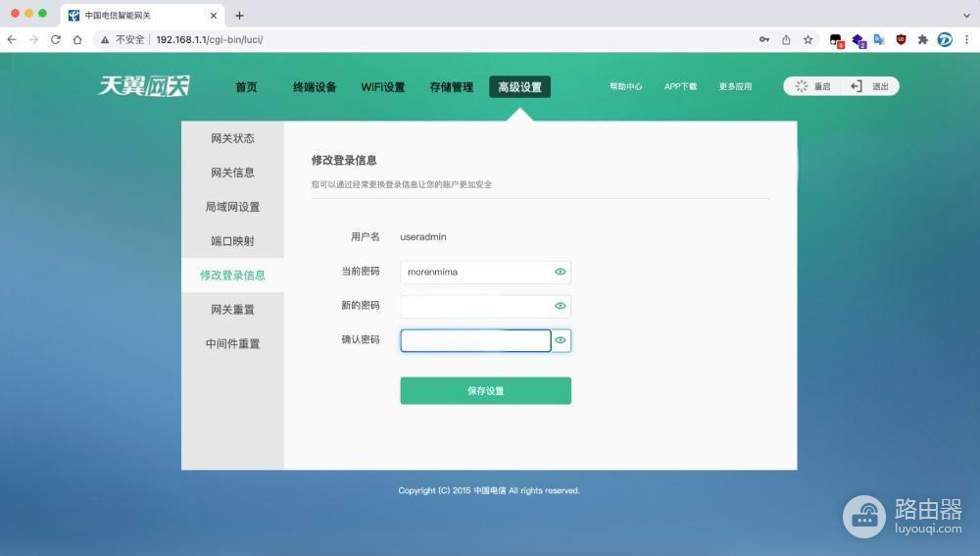Show the current password eye icon
Image resolution: width=980 pixels, height=556 pixels.
pos(560,272)
